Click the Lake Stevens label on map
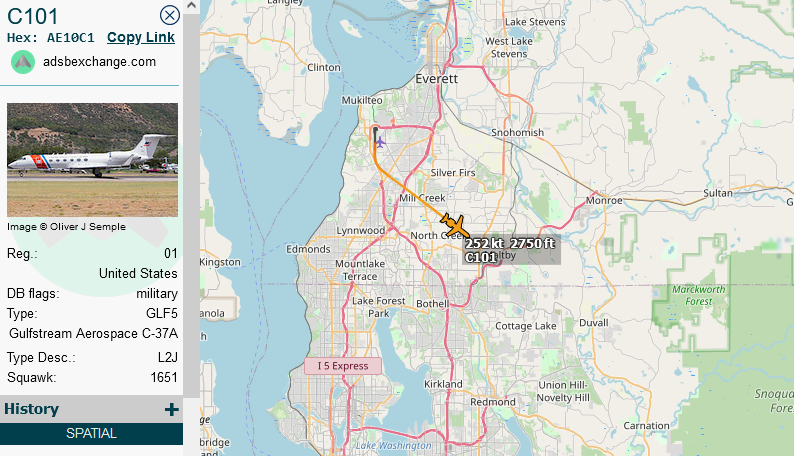The width and height of the screenshot is (794, 456). pyautogui.click(x=535, y=22)
